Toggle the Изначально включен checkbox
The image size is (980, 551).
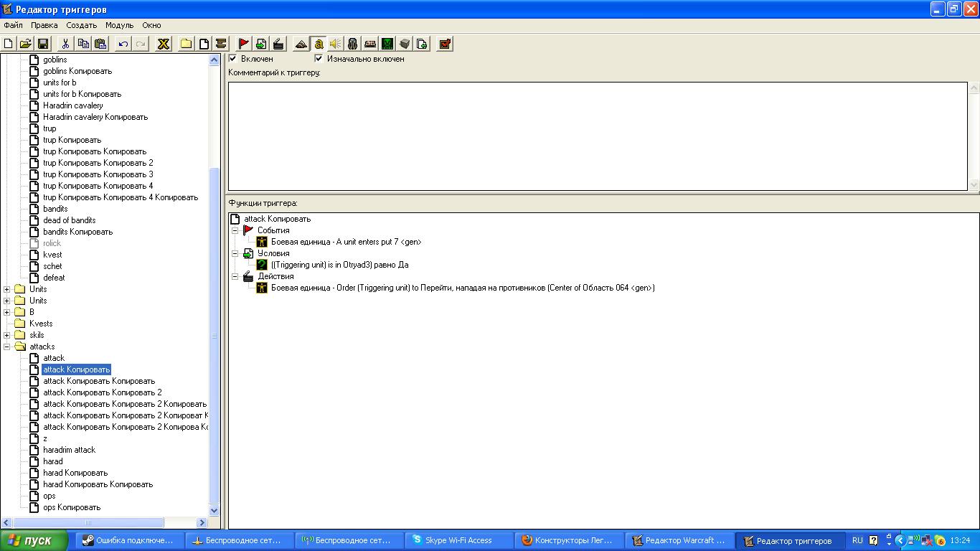319,59
